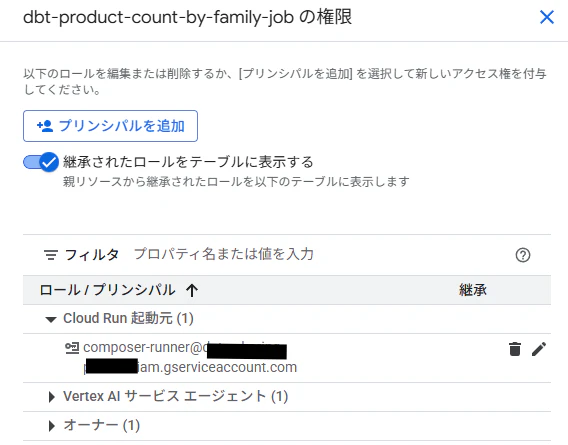Click the add-person icon in プリンシパルを追加

pos(45,126)
